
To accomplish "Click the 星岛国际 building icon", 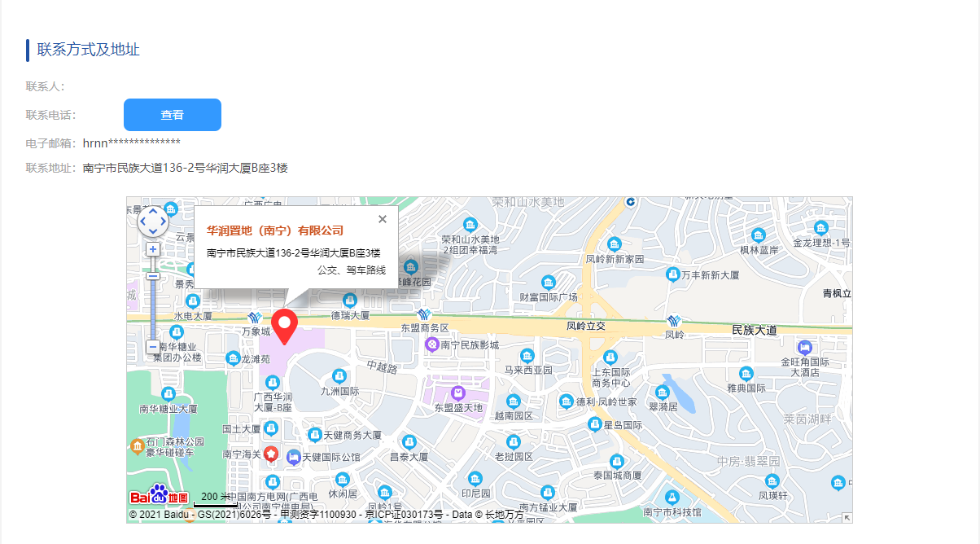I will pos(593,424).
